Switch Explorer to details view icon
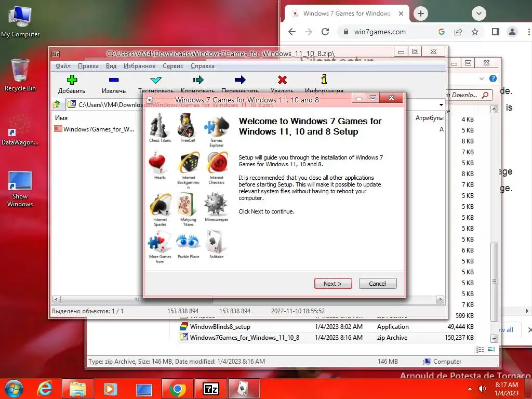The width and height of the screenshot is (532, 399). (480, 349)
